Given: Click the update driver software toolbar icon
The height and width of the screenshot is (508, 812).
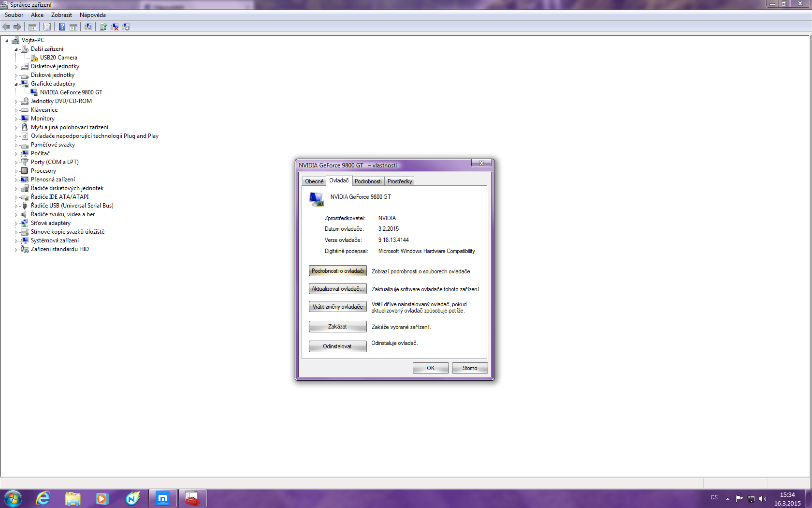Looking at the screenshot, I should click(x=103, y=27).
